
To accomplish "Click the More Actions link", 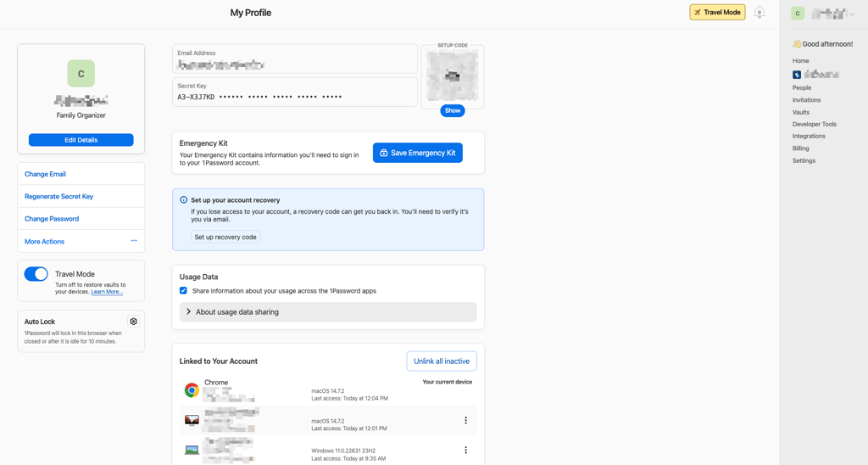I will [x=44, y=241].
